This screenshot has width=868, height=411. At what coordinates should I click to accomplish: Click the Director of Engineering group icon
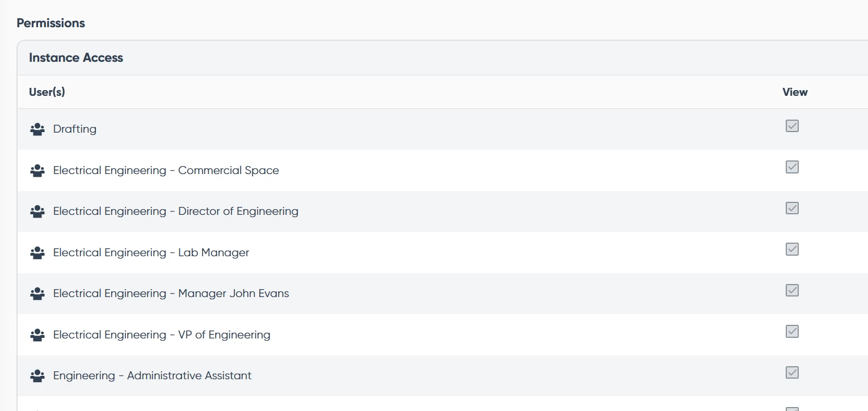pos(37,211)
